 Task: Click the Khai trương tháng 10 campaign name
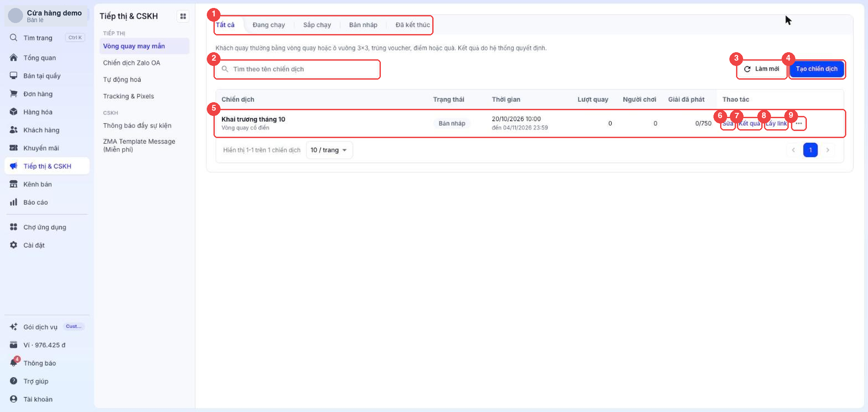click(x=253, y=119)
